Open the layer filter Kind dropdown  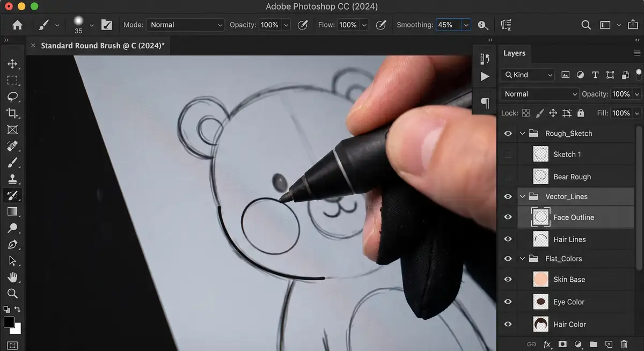[528, 75]
